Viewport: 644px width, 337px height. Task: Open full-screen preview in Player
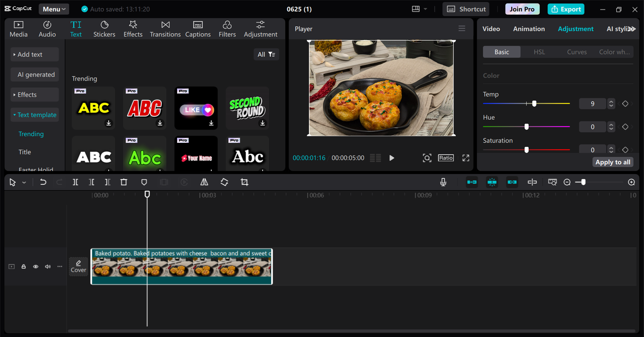click(x=466, y=158)
